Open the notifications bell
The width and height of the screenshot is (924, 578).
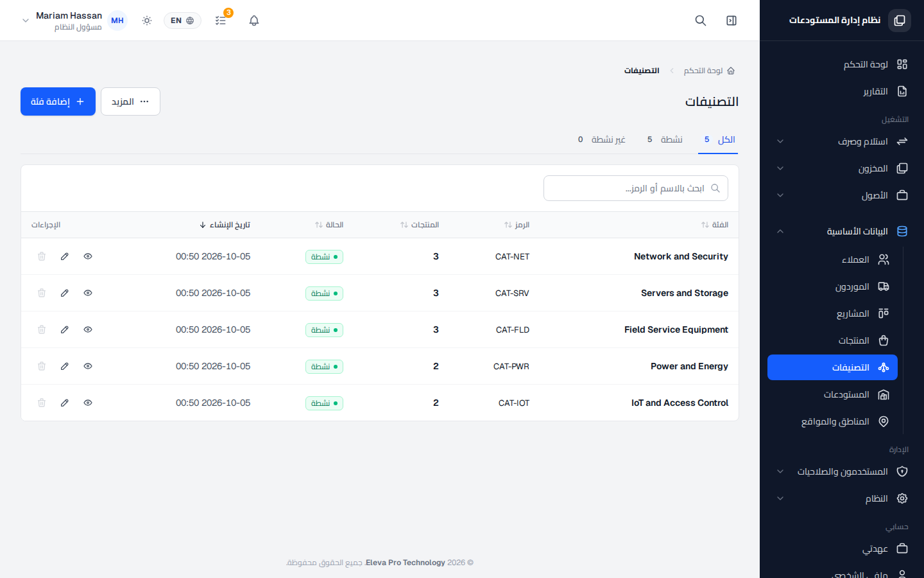[254, 21]
